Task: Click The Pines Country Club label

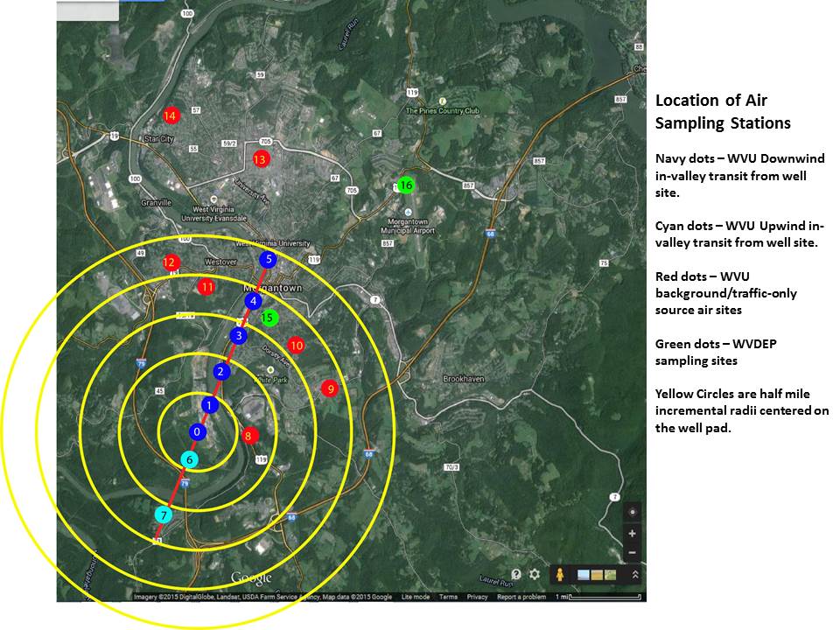Action: coord(443,111)
